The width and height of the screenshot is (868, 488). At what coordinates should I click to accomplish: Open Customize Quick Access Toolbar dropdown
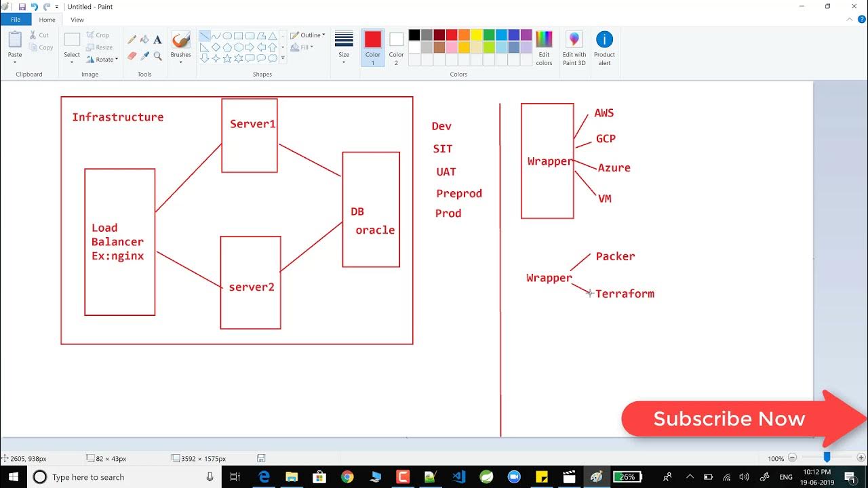click(57, 7)
